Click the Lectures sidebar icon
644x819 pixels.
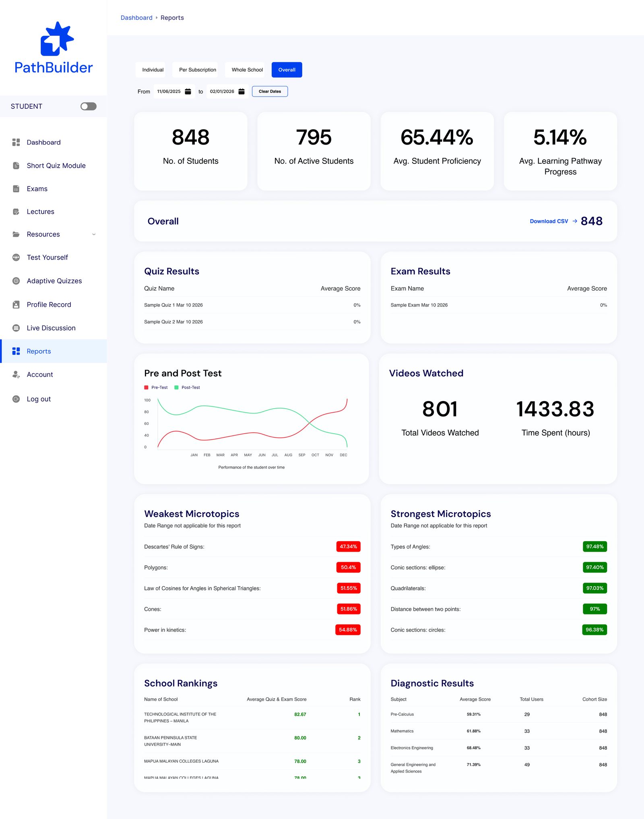(16, 212)
